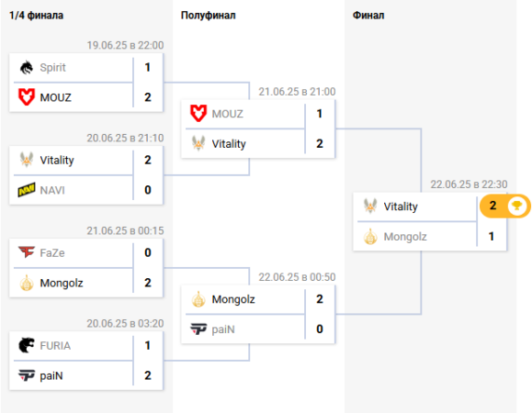The width and height of the screenshot is (532, 413).
Task: Click the paiN logo in the semifinal
Action: click(198, 329)
